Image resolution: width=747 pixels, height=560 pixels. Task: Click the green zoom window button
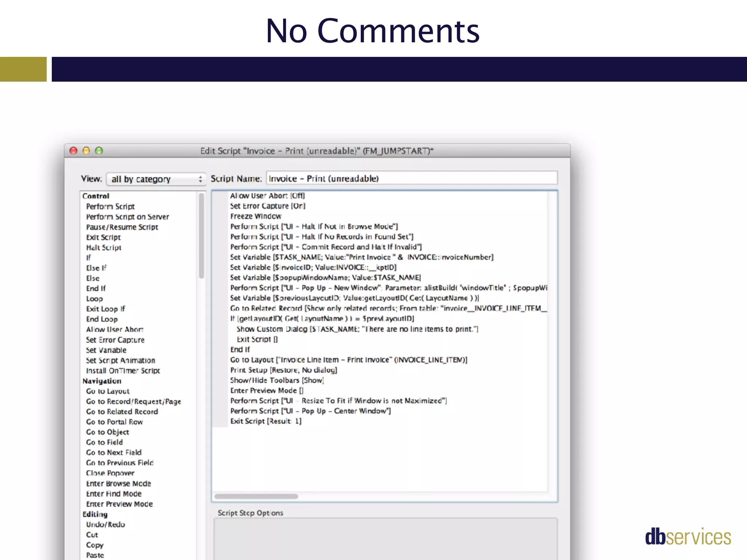click(99, 151)
